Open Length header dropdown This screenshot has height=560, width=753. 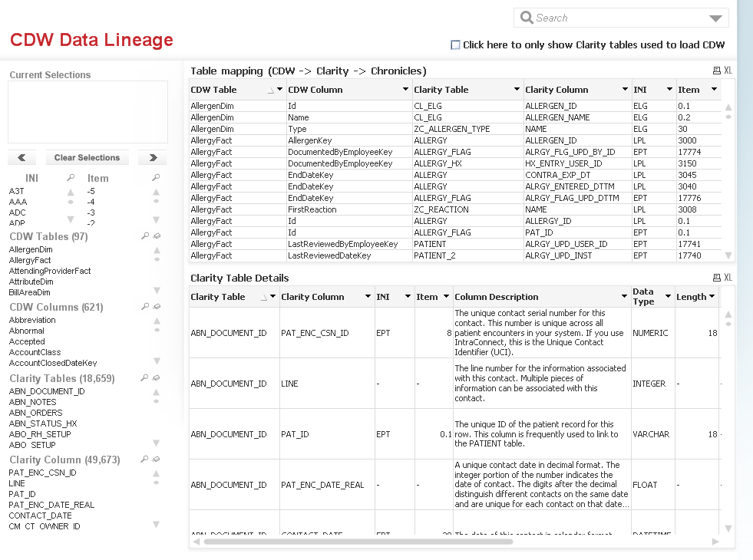[x=712, y=297]
